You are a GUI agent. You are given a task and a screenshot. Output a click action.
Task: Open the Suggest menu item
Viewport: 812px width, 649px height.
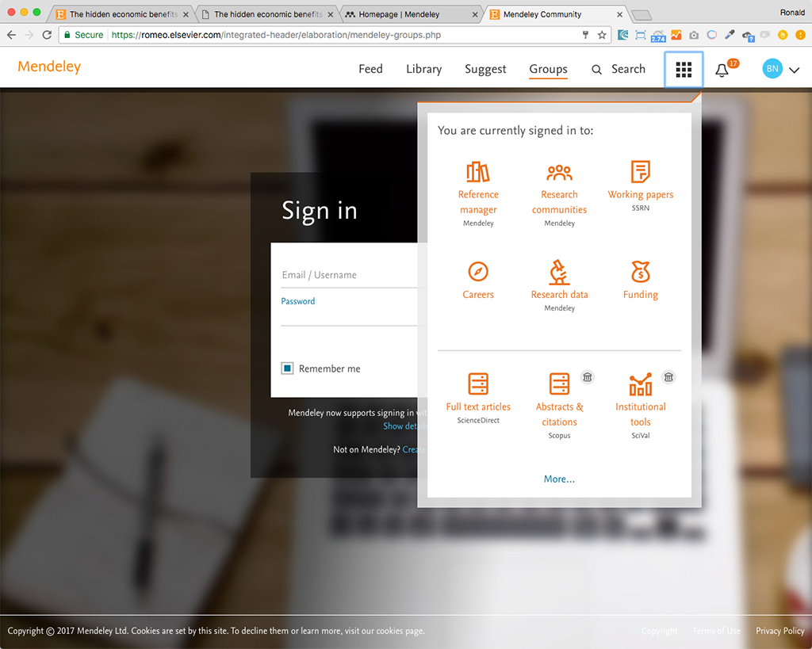[485, 70]
